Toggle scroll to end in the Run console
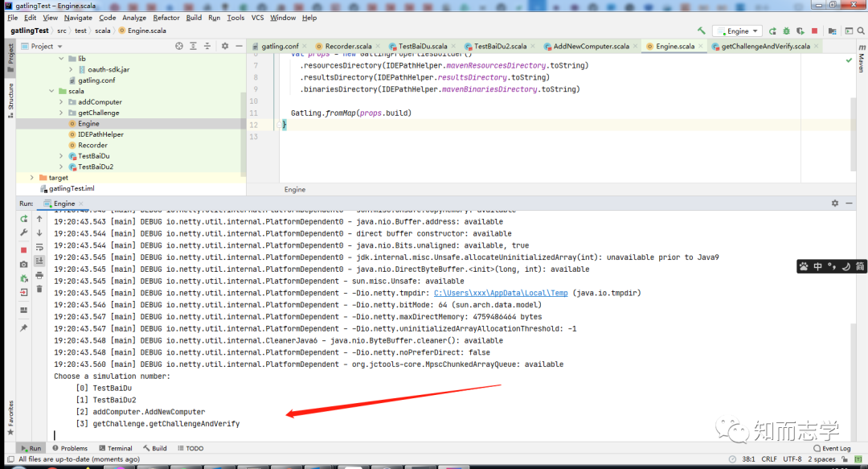Screen dimensions: 868x469 point(39,261)
